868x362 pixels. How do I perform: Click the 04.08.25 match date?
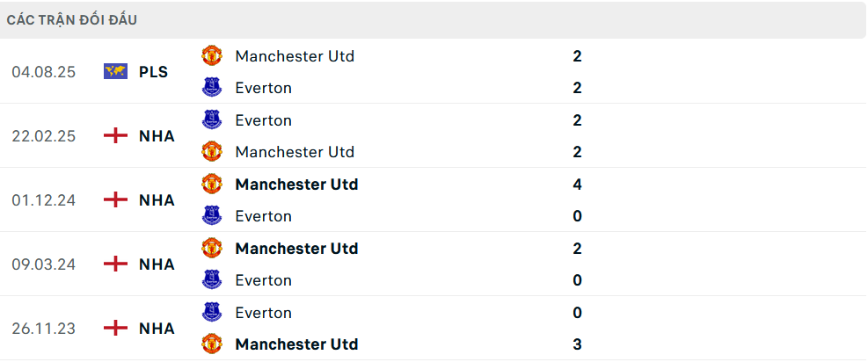tap(44, 72)
